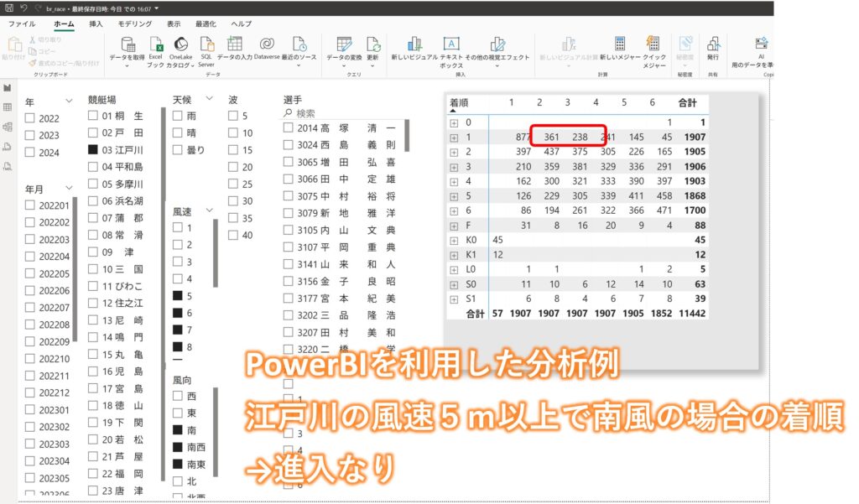The width and height of the screenshot is (859, 504).
Task: Click 合計 column header in matrix
Action: pyautogui.click(x=687, y=102)
